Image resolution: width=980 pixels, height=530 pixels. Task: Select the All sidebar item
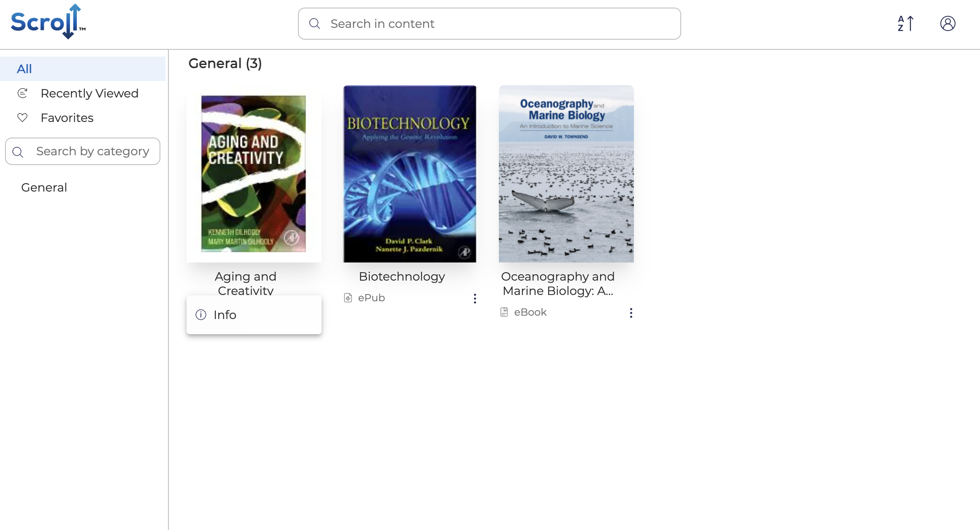coord(24,69)
